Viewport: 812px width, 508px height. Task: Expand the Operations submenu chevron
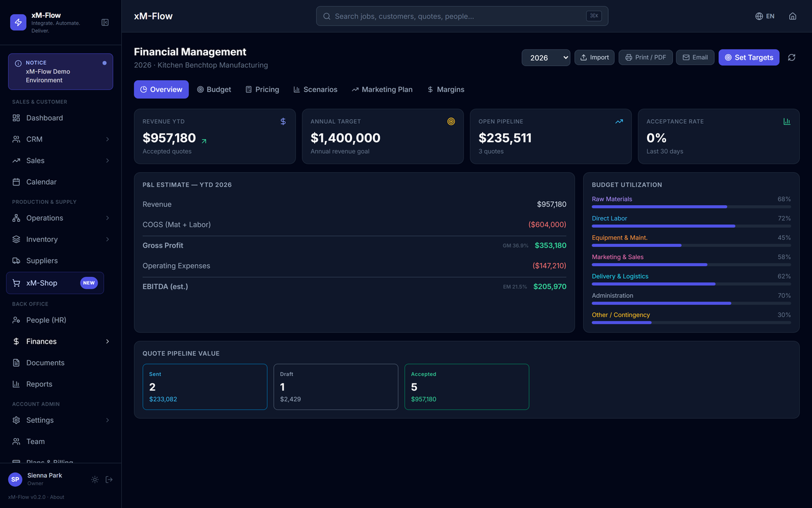(107, 218)
